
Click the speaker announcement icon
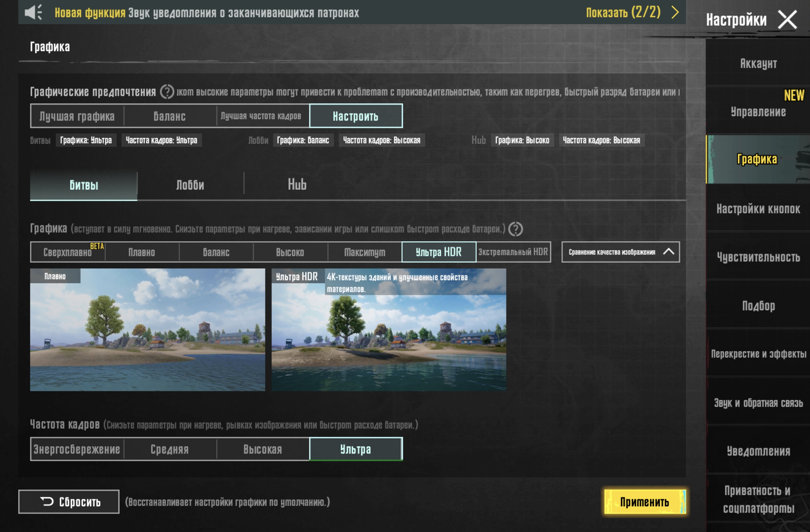(33, 13)
